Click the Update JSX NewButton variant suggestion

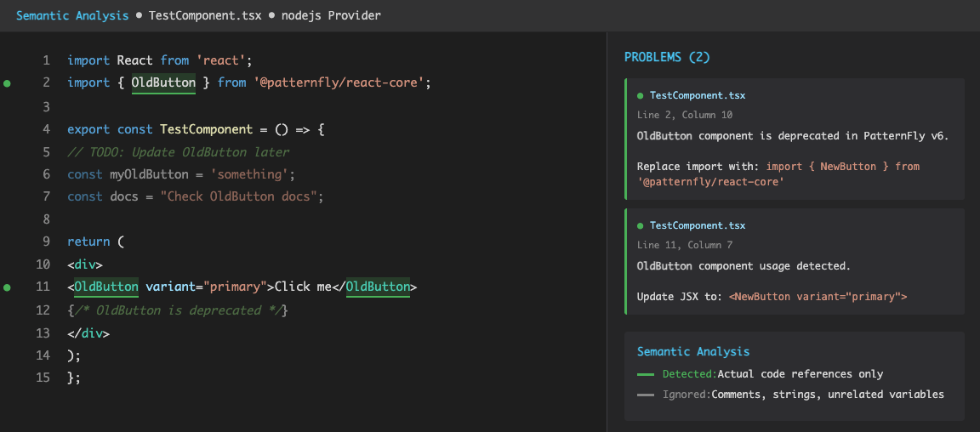(818, 297)
